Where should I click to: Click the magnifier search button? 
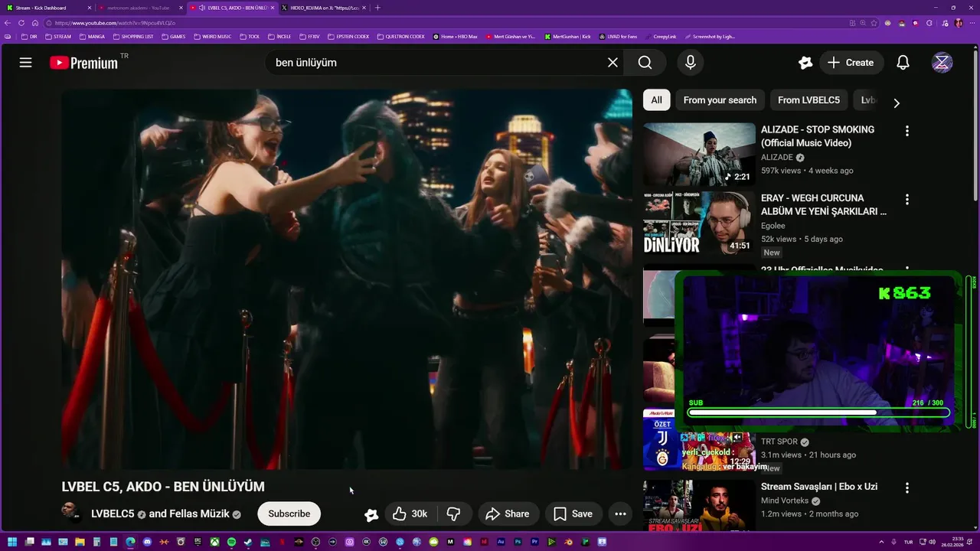[645, 63]
